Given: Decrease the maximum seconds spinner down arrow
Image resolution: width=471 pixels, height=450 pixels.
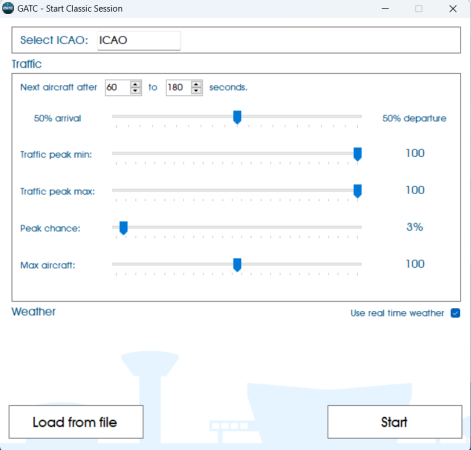Looking at the screenshot, I should 196,91.
